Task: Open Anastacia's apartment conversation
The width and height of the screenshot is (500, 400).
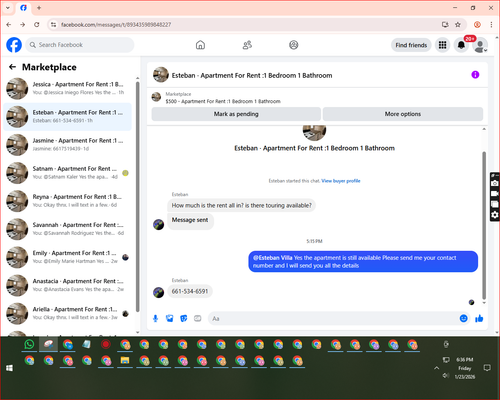Action: click(x=68, y=285)
